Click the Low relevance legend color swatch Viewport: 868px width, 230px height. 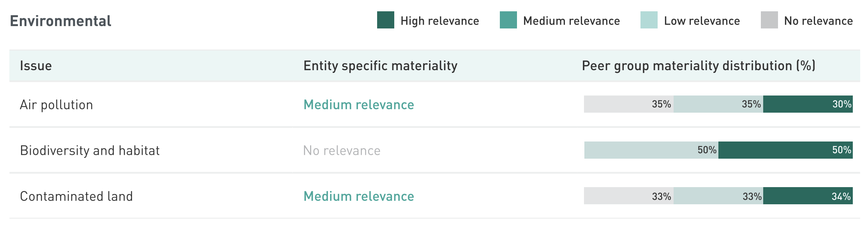pyautogui.click(x=649, y=20)
